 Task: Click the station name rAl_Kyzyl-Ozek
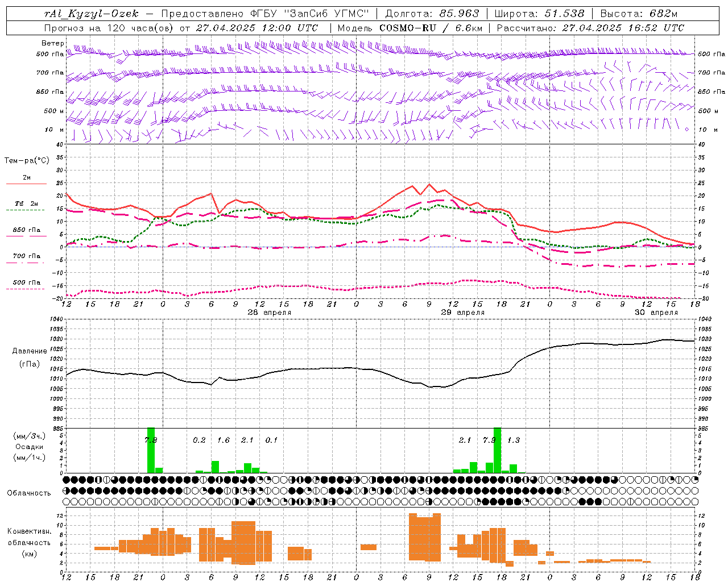(x=91, y=14)
